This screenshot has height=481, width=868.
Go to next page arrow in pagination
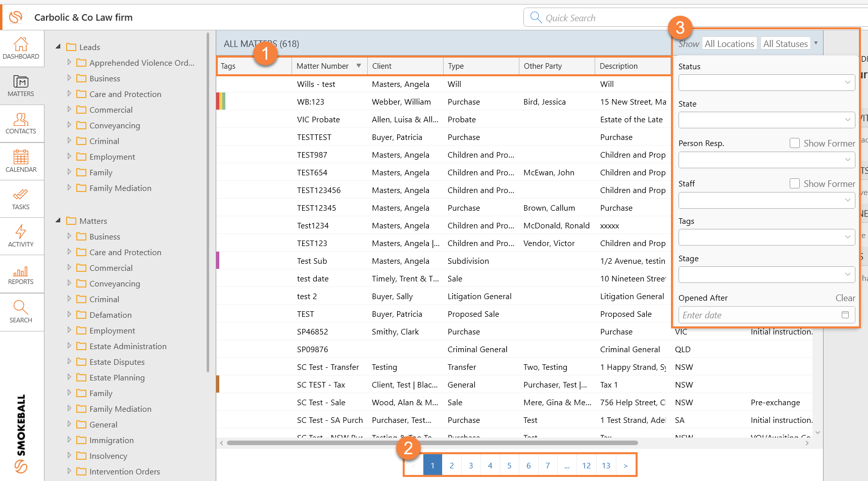(625, 465)
